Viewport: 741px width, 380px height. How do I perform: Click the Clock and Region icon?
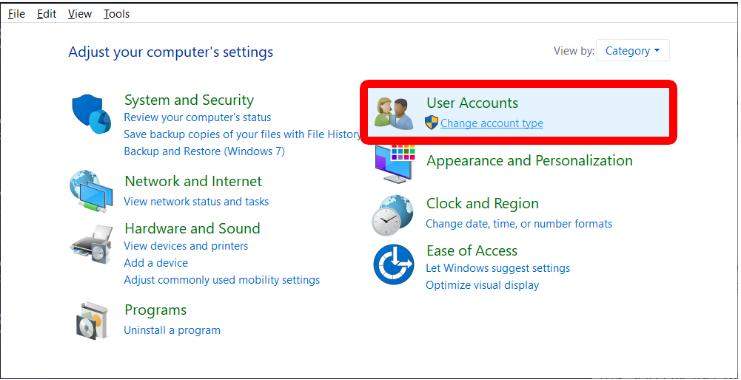392,215
